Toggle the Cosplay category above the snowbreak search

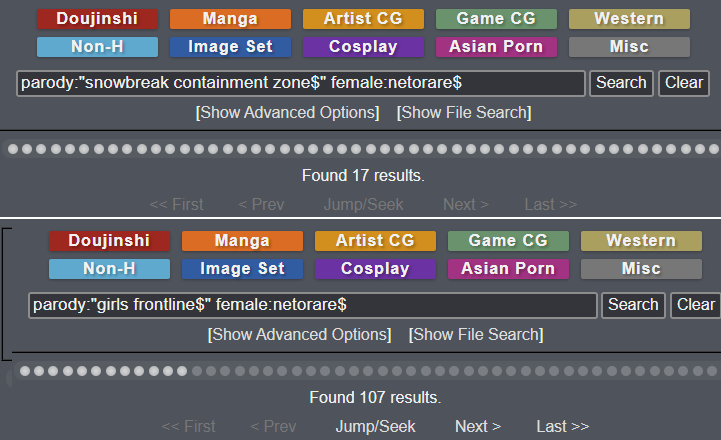tap(363, 47)
